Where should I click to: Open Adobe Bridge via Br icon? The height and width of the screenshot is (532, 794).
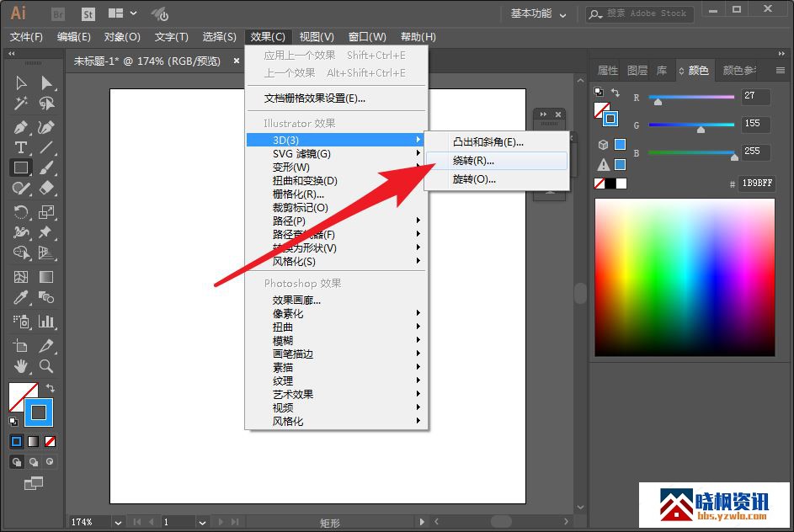point(58,13)
